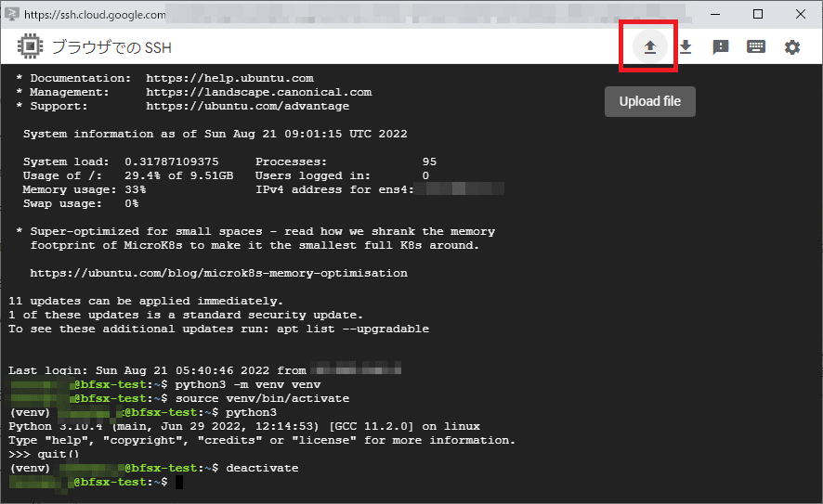The image size is (823, 504).
Task: Click the https://ssh.cloud.google.com address text
Action: coord(95,15)
